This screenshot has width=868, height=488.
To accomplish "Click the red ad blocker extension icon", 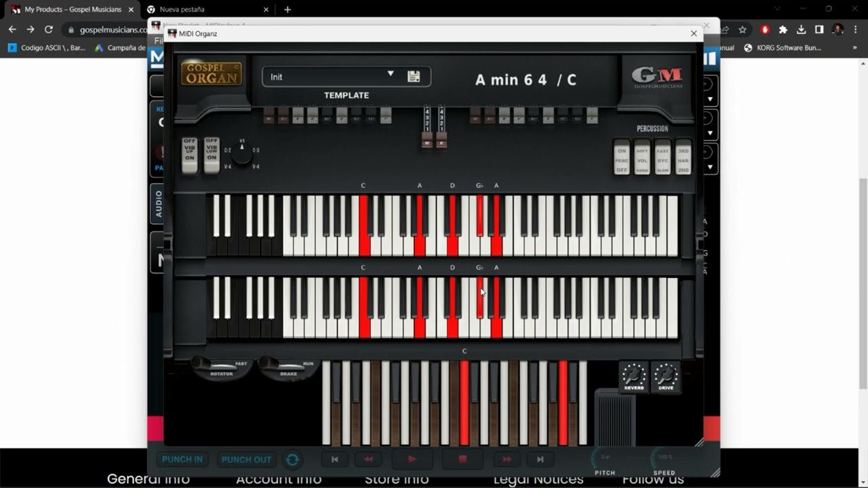I will pos(765,30).
